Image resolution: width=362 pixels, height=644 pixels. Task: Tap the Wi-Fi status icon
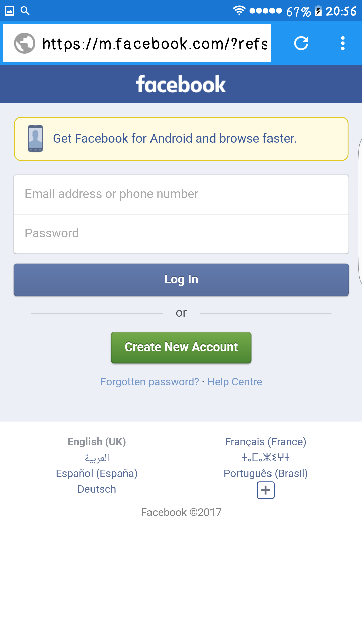239,11
